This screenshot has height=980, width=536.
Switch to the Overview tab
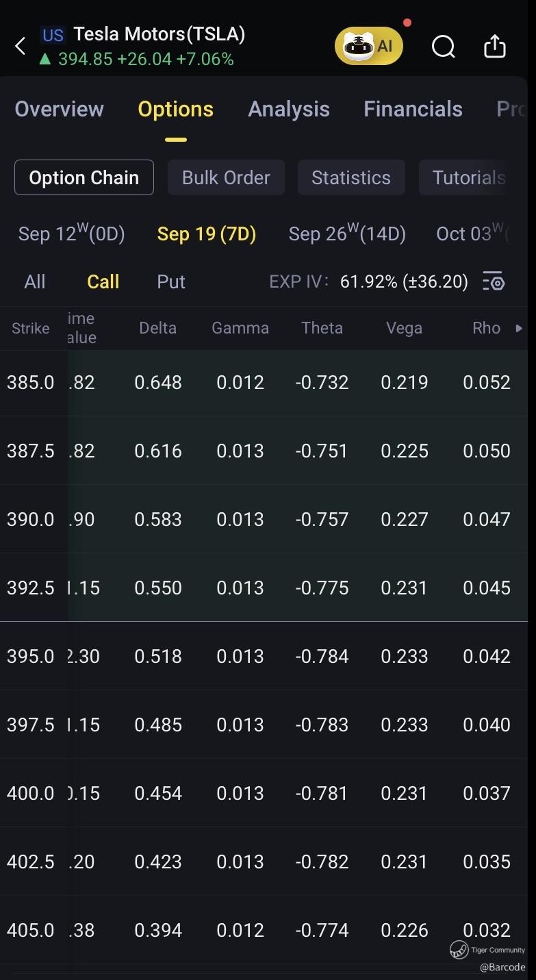click(x=59, y=109)
